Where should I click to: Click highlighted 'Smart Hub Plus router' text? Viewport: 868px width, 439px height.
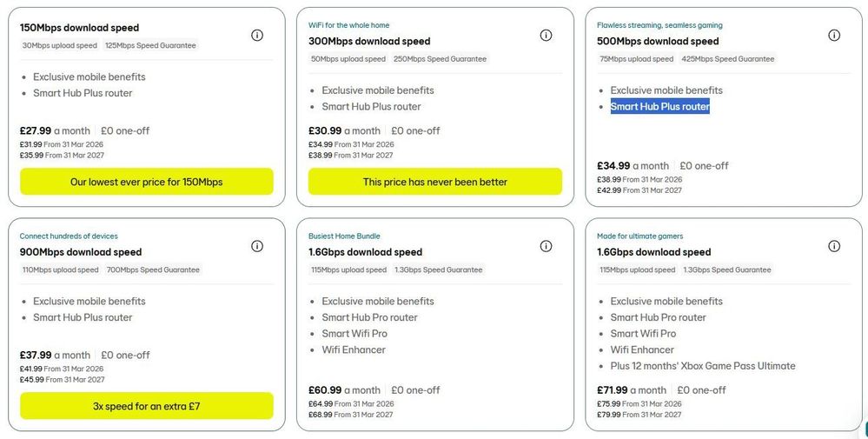pyautogui.click(x=659, y=107)
